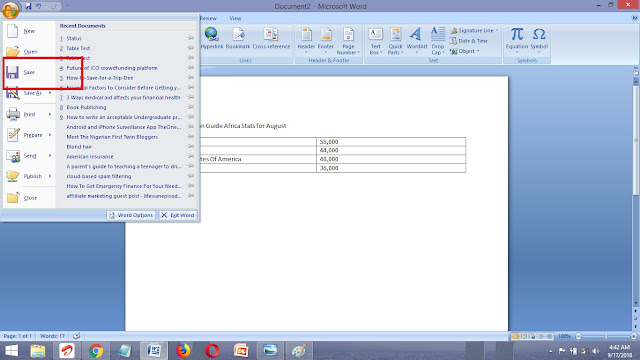Expand the Send submenu

50,156
